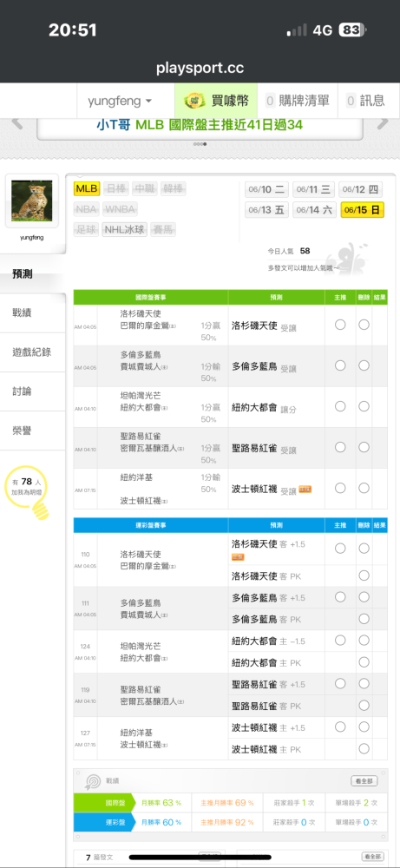Click the banner carousel pagination dots
Screen dimensions: 400x868
[200, 144]
